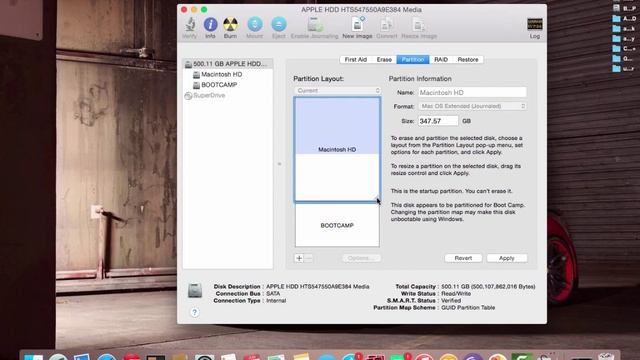The width and height of the screenshot is (640, 360).
Task: Click the Mount toolbar icon
Action: tap(255, 28)
